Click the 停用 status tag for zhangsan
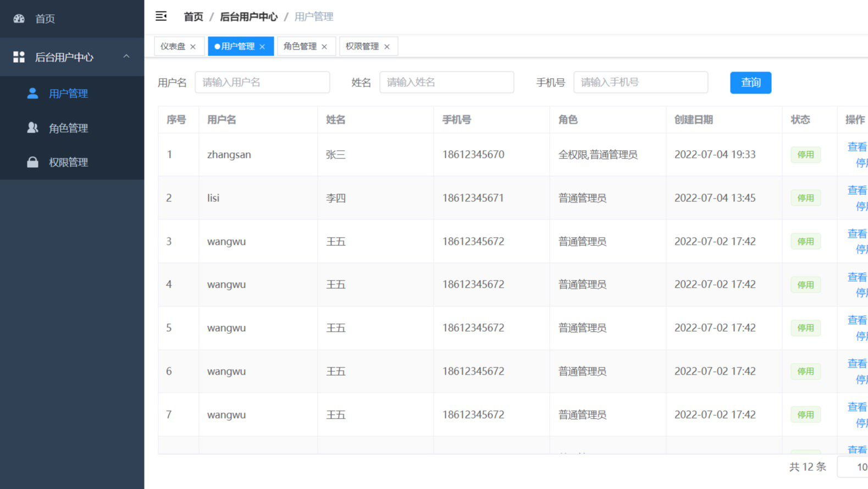Screen dimensions: 868x489 (805, 155)
